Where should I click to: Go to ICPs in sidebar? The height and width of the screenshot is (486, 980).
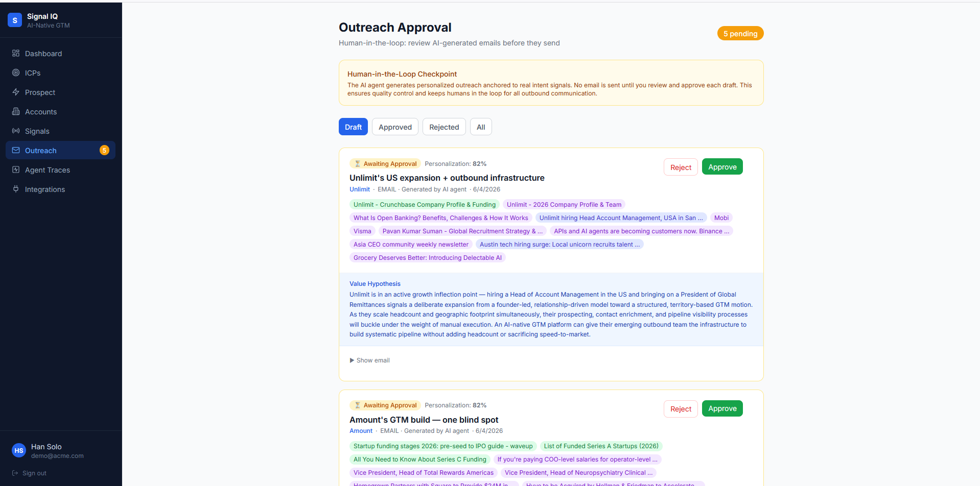tap(60, 72)
